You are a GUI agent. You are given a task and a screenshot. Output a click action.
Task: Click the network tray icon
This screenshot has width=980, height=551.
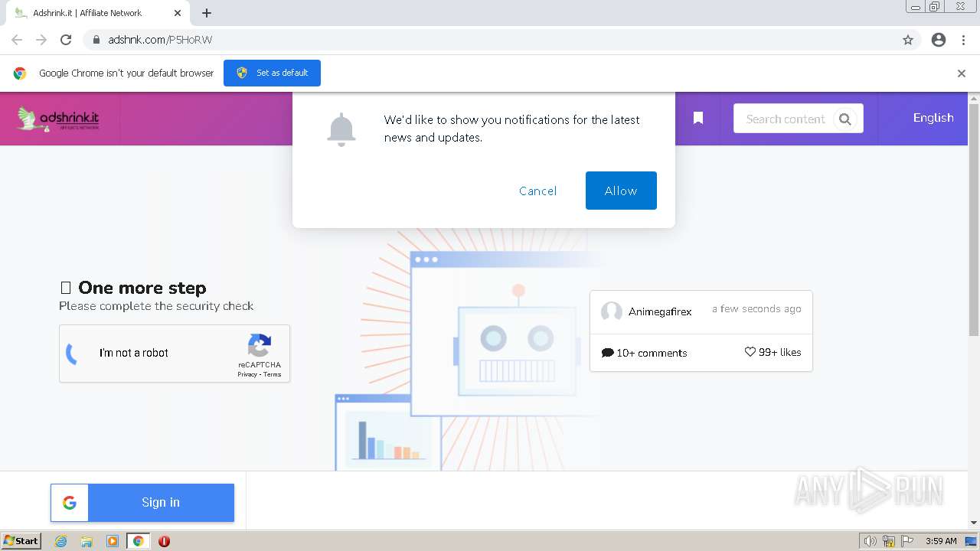pyautogui.click(x=889, y=541)
